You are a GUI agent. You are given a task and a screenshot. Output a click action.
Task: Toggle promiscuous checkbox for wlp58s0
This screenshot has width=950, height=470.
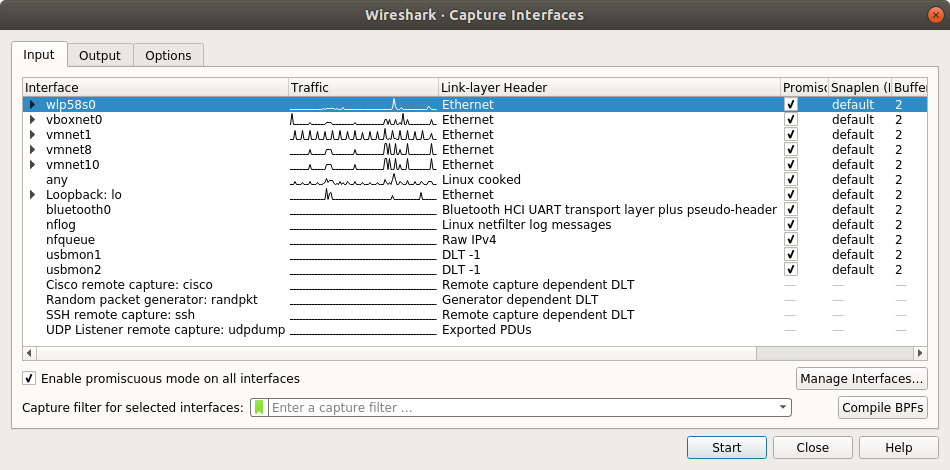pos(791,104)
